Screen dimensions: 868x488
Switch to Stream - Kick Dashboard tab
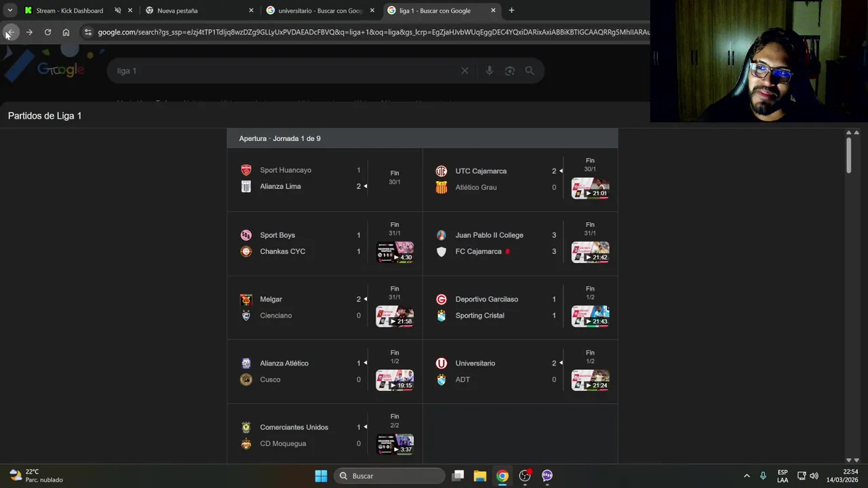coord(70,11)
